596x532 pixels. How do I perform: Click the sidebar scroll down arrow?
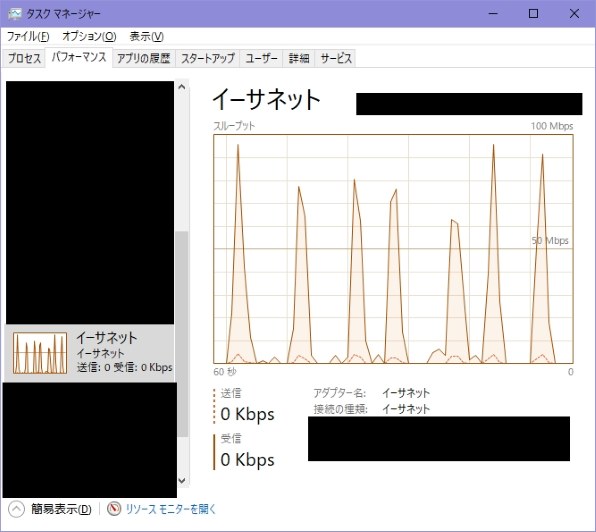click(x=182, y=480)
